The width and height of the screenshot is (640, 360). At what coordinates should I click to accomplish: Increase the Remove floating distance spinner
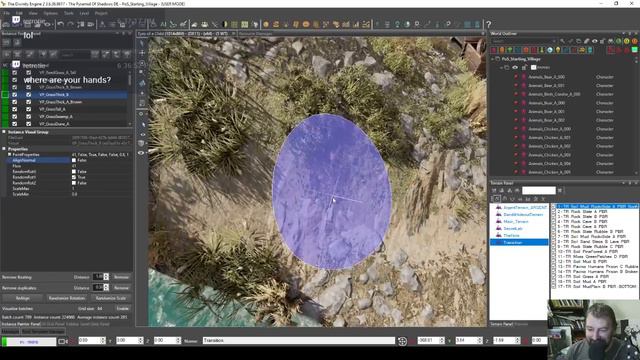(107, 275)
